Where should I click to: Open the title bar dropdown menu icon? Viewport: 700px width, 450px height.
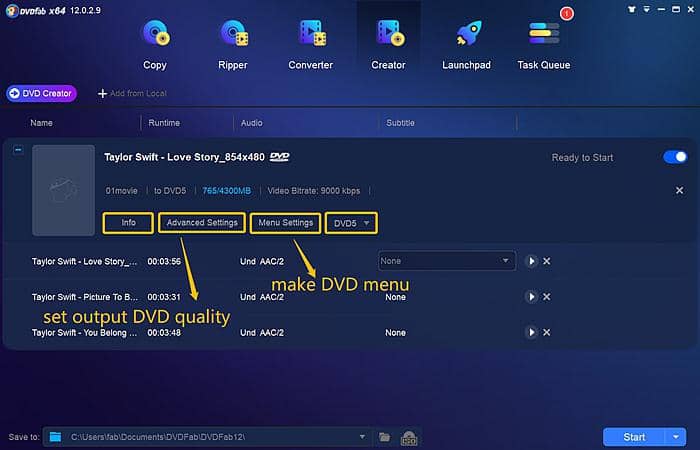tap(646, 9)
